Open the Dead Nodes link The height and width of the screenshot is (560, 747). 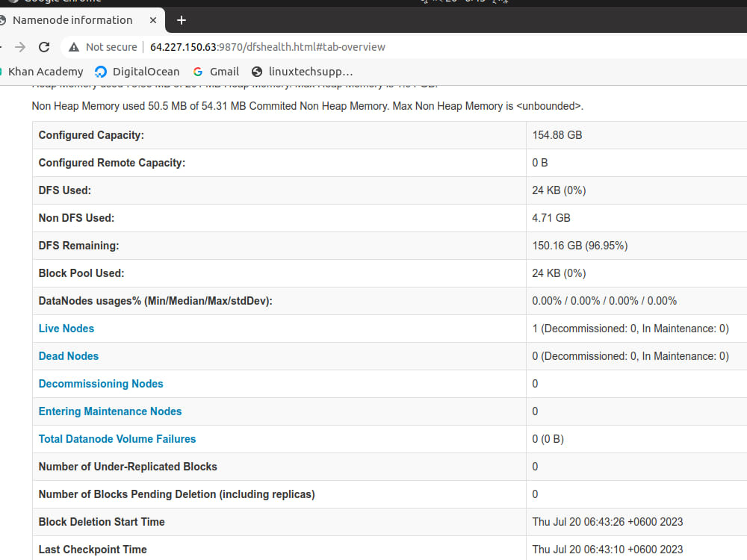[69, 356]
